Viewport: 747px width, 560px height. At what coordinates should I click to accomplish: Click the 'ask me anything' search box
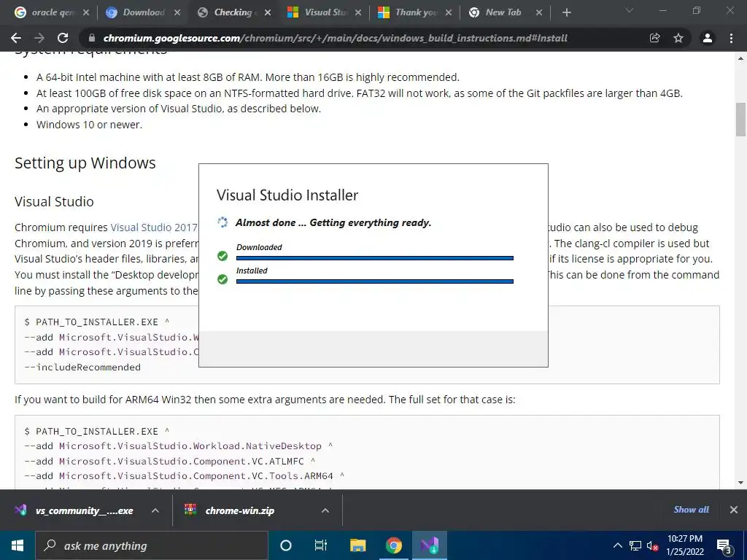[152, 545]
